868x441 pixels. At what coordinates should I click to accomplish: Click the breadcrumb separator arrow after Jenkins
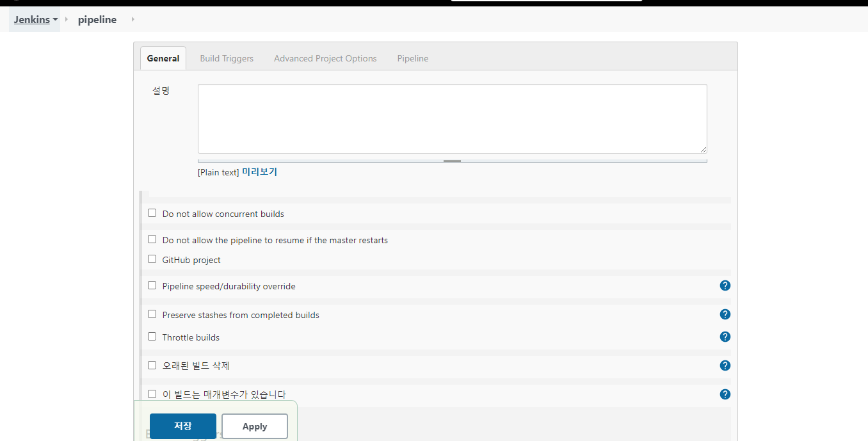click(67, 19)
